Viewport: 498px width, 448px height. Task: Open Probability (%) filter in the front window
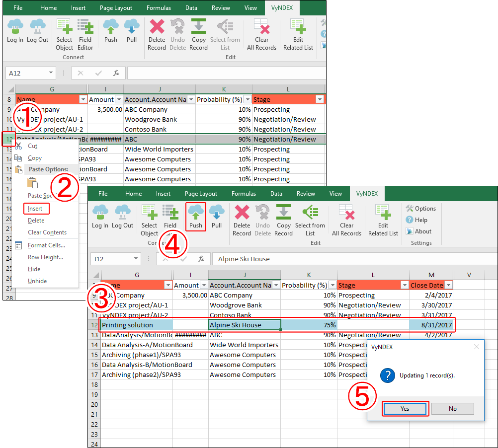tap(332, 285)
